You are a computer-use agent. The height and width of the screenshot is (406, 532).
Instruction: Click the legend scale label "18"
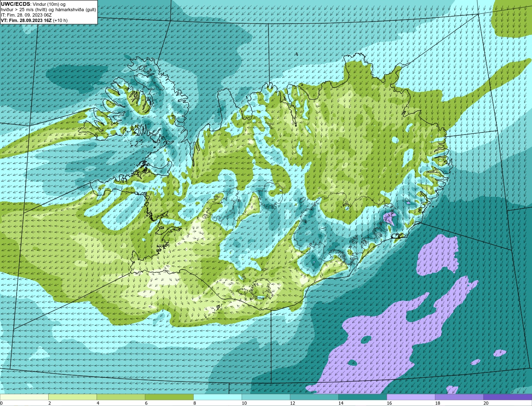click(438, 403)
